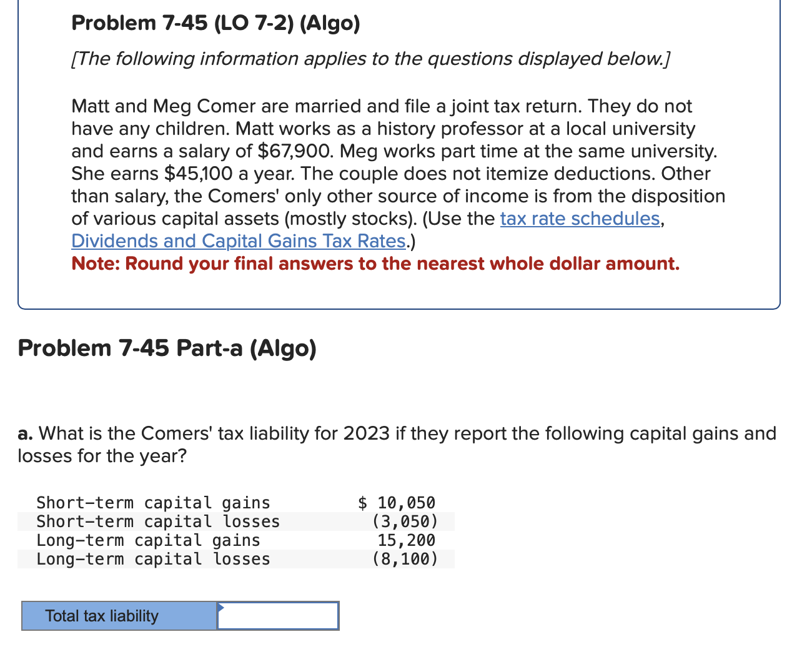The image size is (812, 662).
Task: Open the tax rate schedules link
Action: pos(580,219)
